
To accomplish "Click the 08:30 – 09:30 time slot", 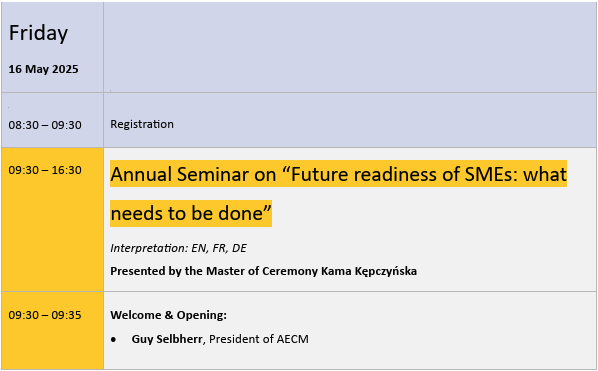I will [45, 125].
